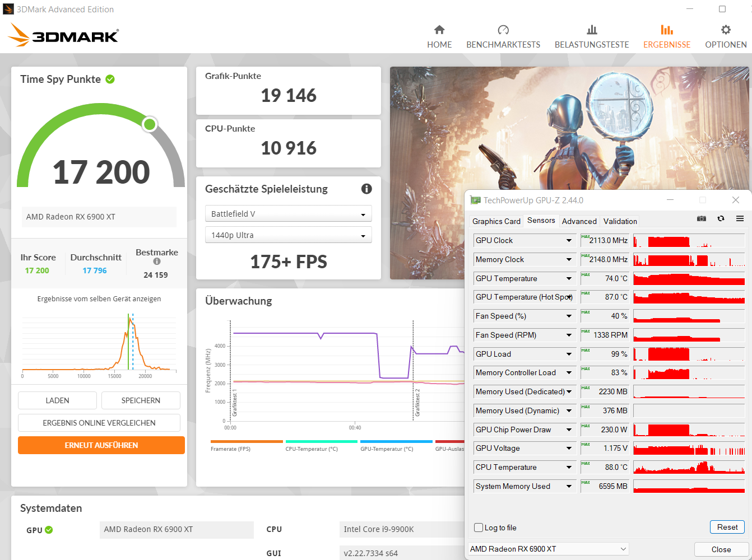The height and width of the screenshot is (560, 752).
Task: Click the 3DMark logo
Action: coord(63,35)
